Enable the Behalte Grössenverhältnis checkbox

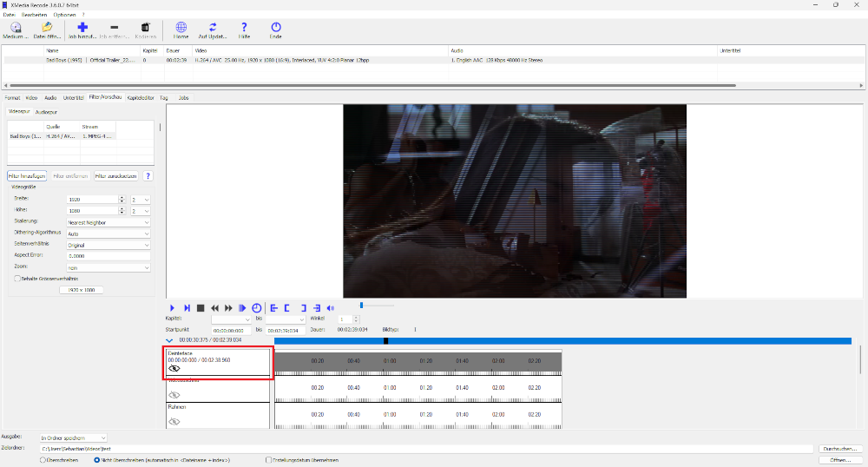click(17, 279)
